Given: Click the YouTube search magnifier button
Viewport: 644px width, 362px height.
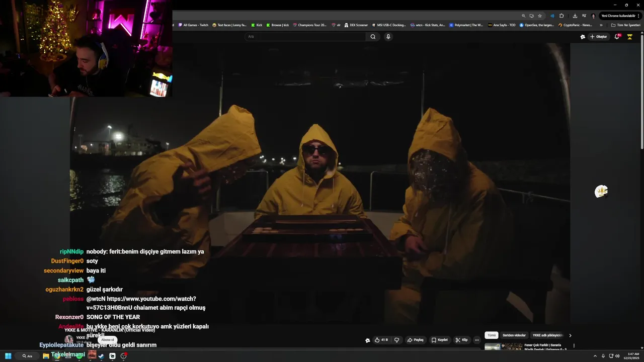Looking at the screenshot, I should pyautogui.click(x=373, y=37).
